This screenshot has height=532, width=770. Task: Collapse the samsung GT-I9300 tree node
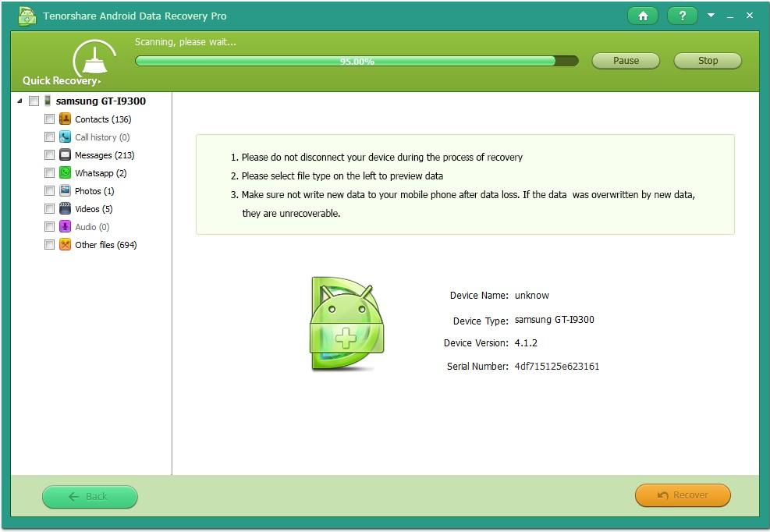click(20, 101)
